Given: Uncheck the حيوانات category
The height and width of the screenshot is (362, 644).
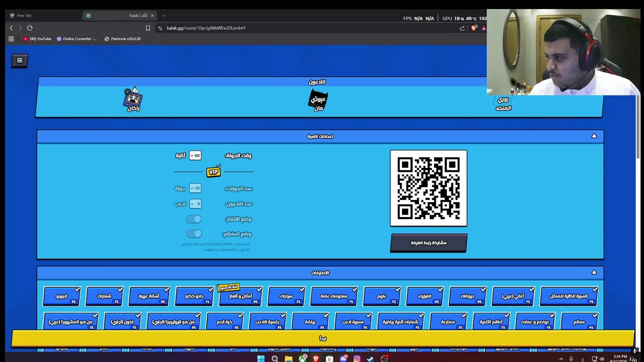Looking at the screenshot, I should [x=467, y=296].
